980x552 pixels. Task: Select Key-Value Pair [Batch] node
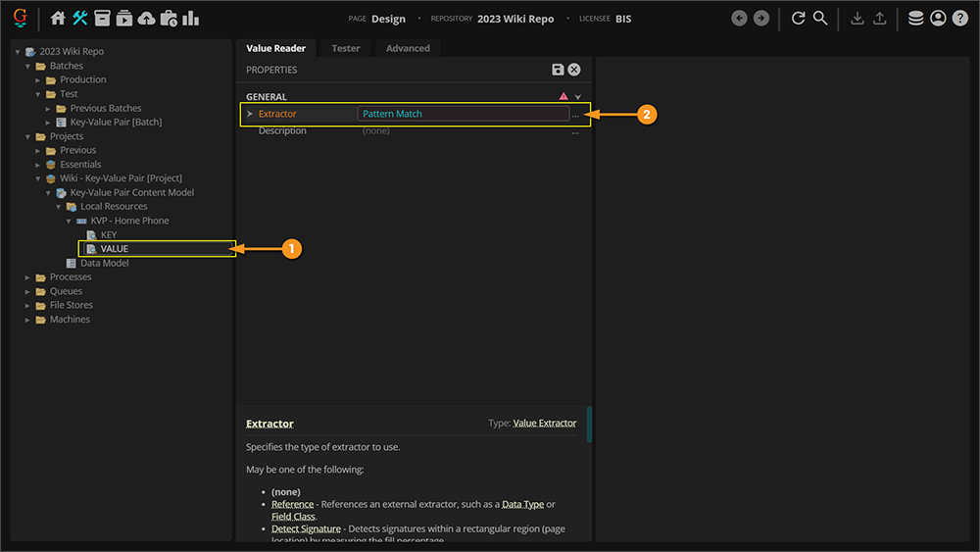click(x=116, y=122)
